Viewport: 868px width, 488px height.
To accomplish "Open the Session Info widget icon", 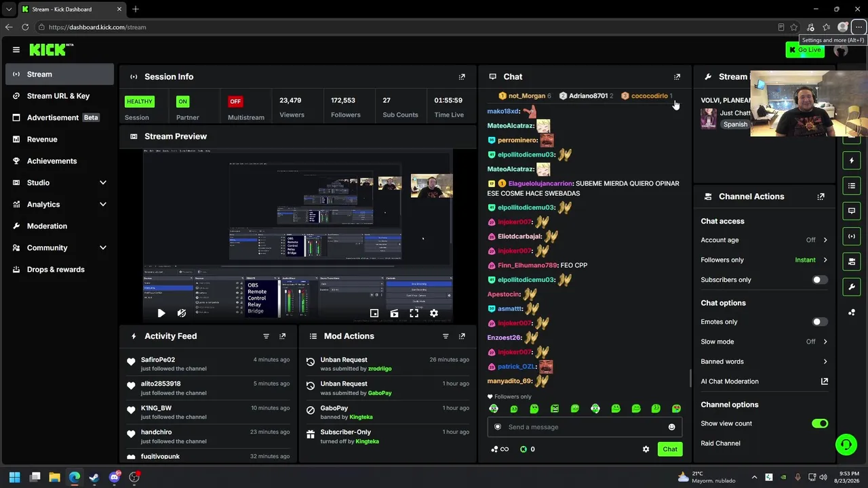I will pyautogui.click(x=852, y=236).
